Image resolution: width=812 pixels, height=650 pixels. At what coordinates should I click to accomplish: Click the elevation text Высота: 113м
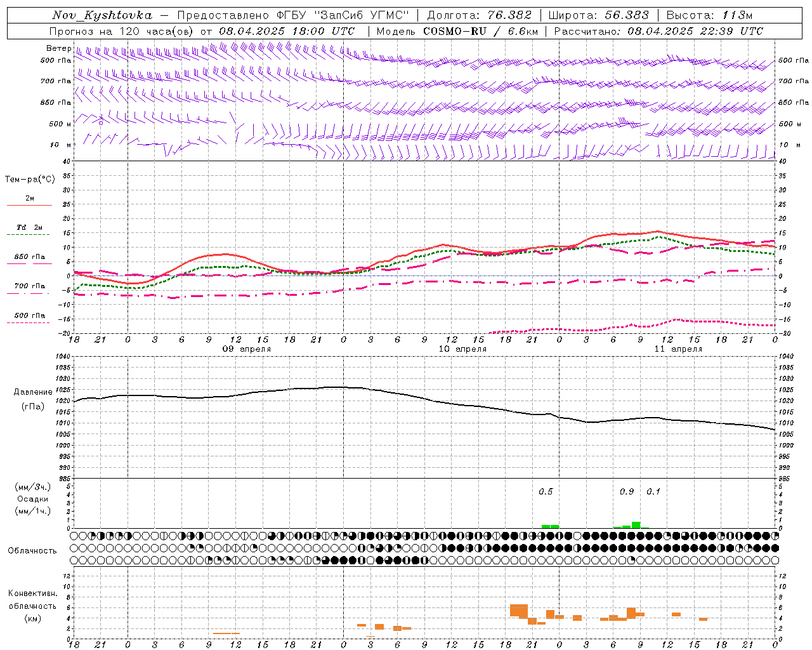(x=709, y=15)
